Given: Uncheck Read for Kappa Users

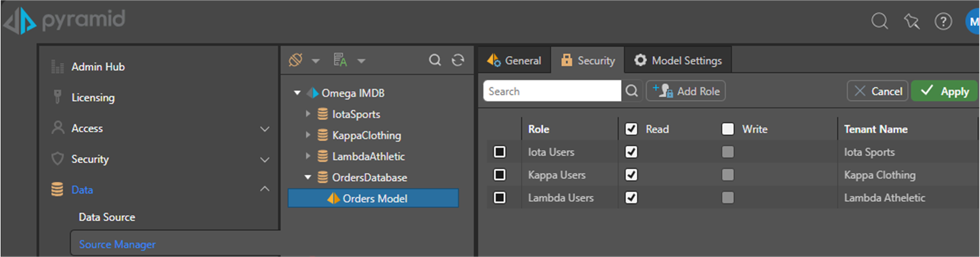Looking at the screenshot, I should click(631, 175).
